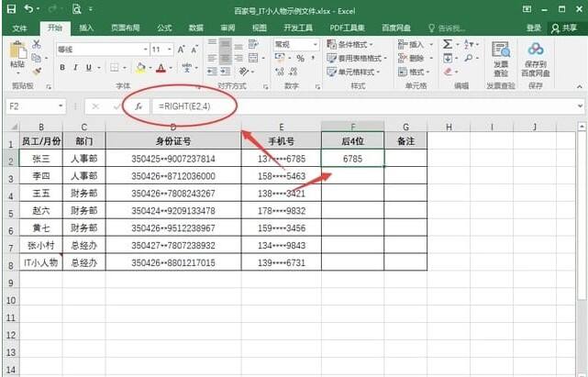Toggle bottom vertical alignment
Image resolution: width=588 pixels, height=377 pixels.
(239, 46)
